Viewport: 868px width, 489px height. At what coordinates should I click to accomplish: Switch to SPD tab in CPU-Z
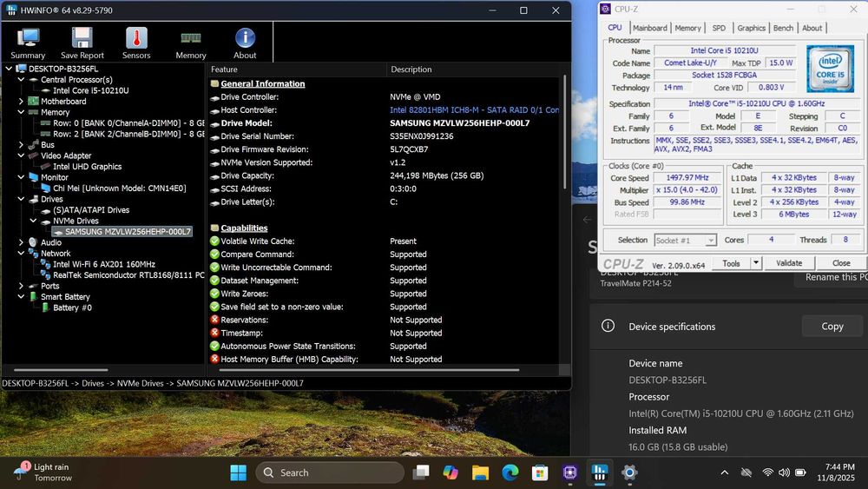coord(719,28)
